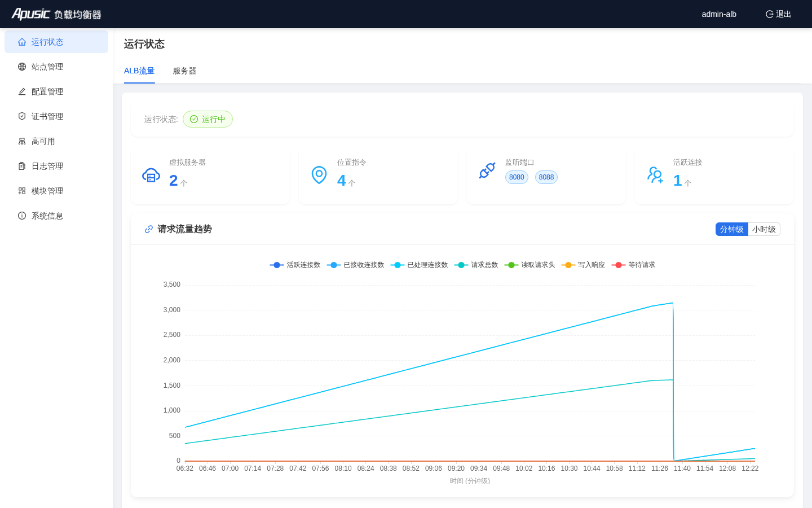
Task: Open 配置管理 menu item
Action: (56, 91)
